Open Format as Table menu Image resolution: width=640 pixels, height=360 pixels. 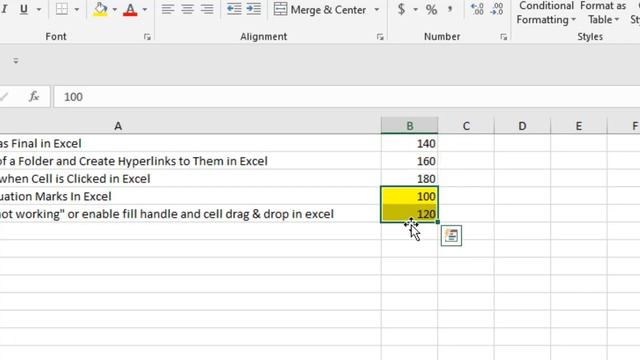tap(603, 13)
